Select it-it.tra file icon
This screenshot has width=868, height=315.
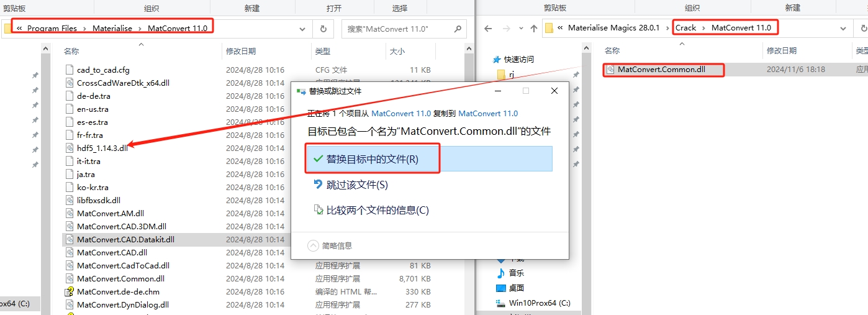coord(70,161)
